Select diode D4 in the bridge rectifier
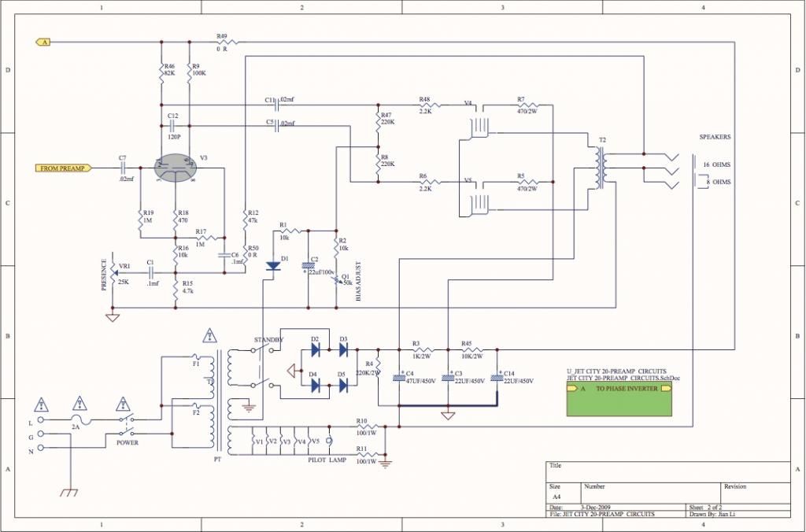The image size is (806, 532). point(316,385)
